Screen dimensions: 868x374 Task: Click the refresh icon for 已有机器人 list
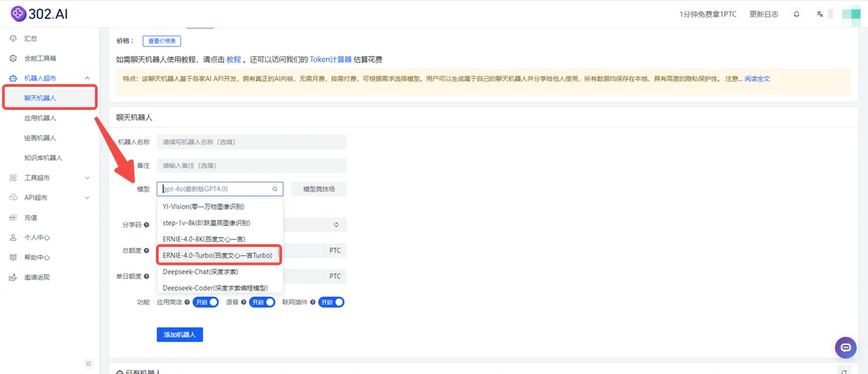point(844,373)
